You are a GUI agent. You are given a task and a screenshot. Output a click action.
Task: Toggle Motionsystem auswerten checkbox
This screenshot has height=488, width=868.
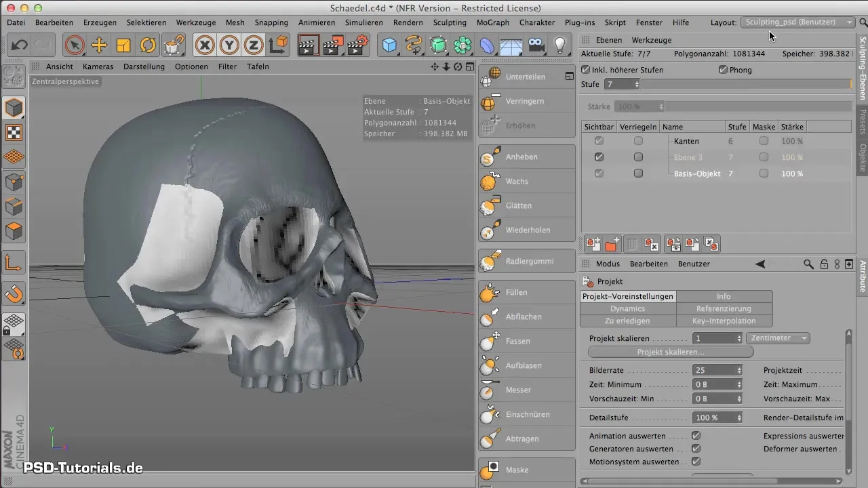click(696, 462)
